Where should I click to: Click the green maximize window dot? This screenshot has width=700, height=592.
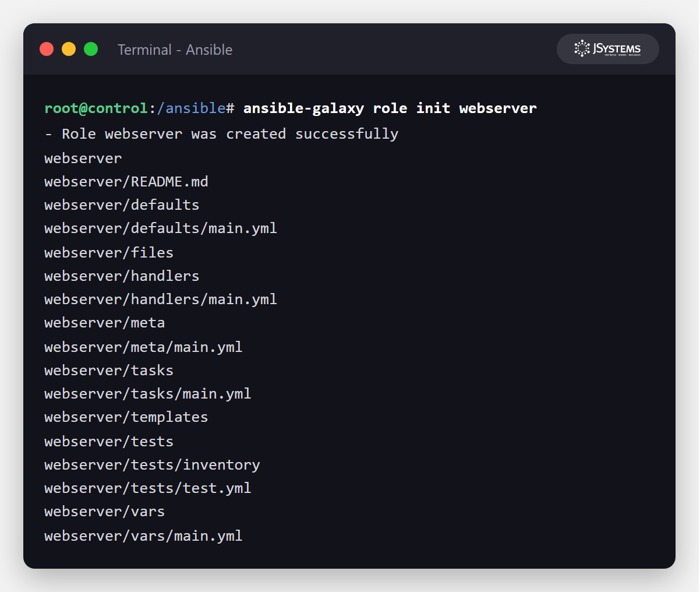91,49
